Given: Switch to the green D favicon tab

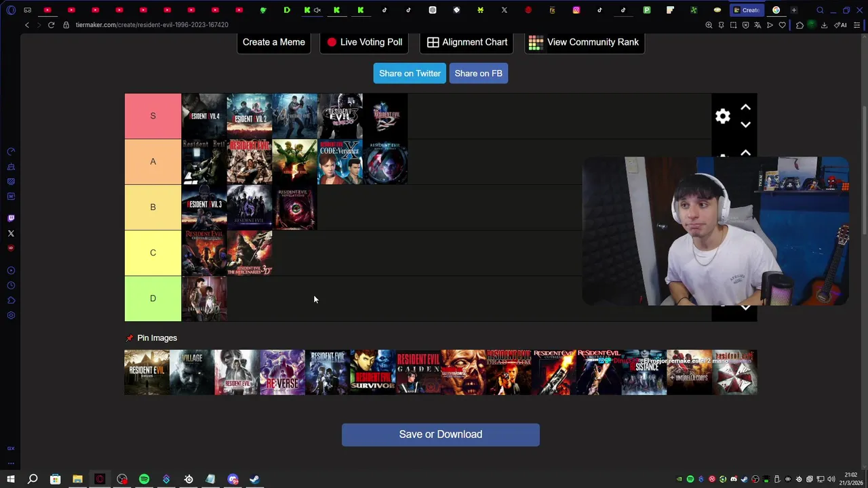Looking at the screenshot, I should pyautogui.click(x=287, y=10).
